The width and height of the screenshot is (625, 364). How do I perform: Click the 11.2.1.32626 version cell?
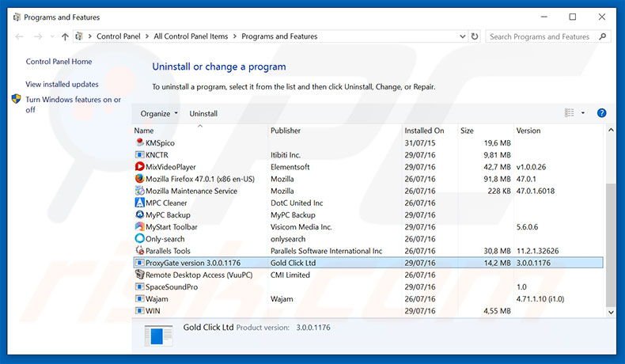click(537, 250)
